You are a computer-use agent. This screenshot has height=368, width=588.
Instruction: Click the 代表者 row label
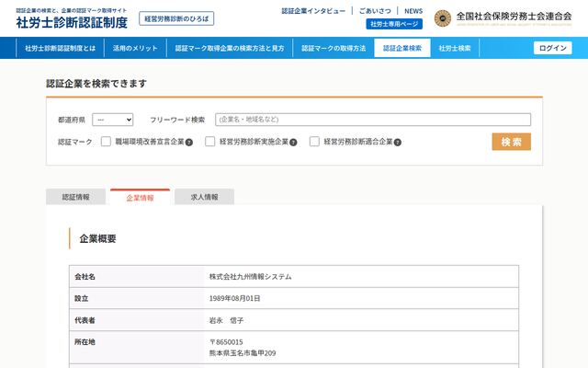pos(85,320)
